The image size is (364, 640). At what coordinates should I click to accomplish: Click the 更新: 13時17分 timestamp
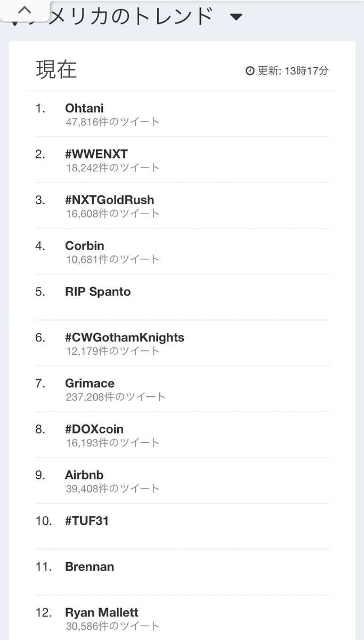pyautogui.click(x=293, y=71)
